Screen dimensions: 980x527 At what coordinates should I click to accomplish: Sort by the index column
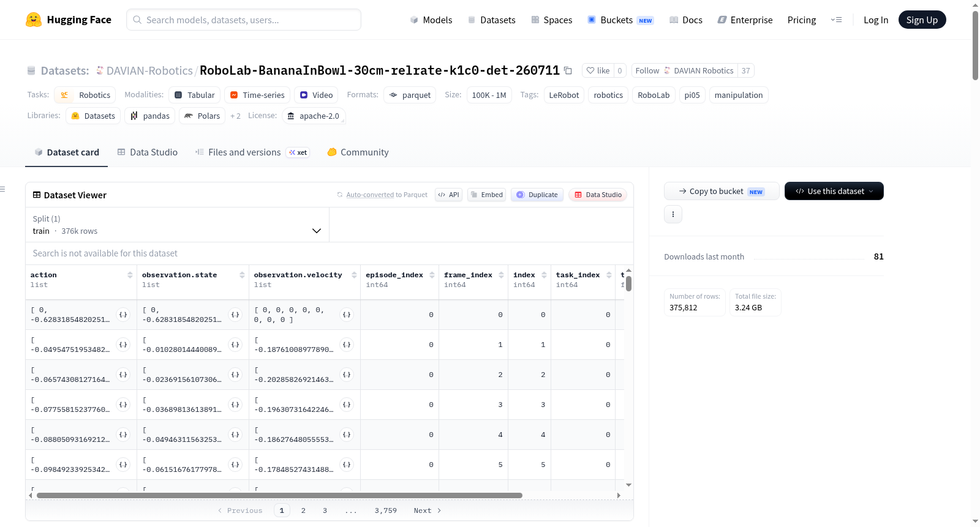click(x=544, y=275)
